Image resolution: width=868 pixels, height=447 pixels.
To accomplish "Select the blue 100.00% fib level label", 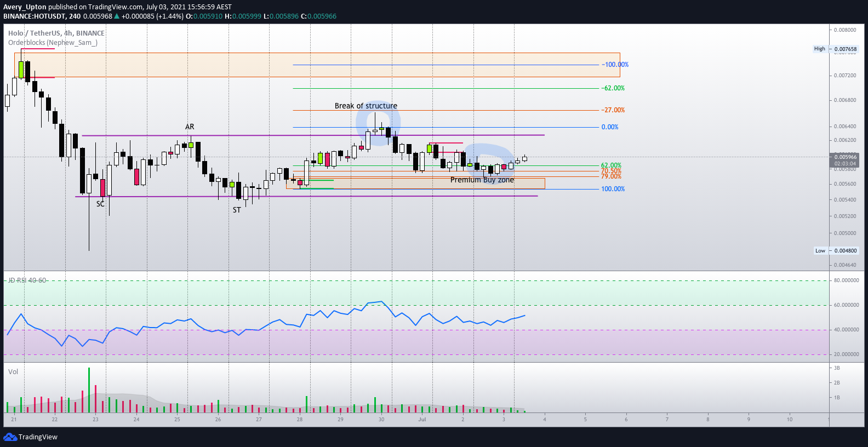I will coord(613,189).
